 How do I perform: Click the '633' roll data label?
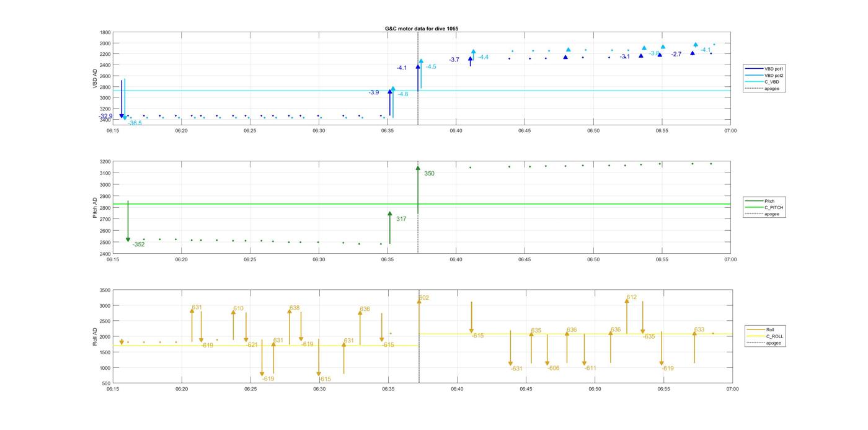[699, 329]
